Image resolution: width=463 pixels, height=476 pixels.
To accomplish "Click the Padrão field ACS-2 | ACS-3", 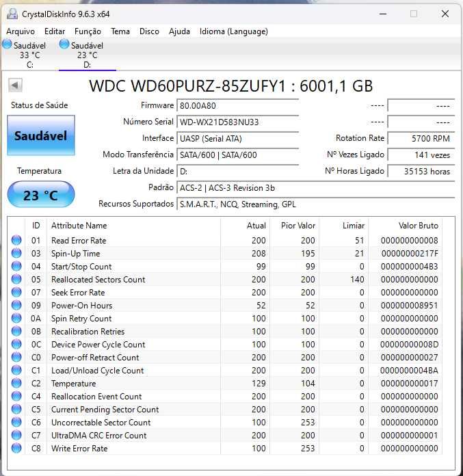I will [316, 188].
